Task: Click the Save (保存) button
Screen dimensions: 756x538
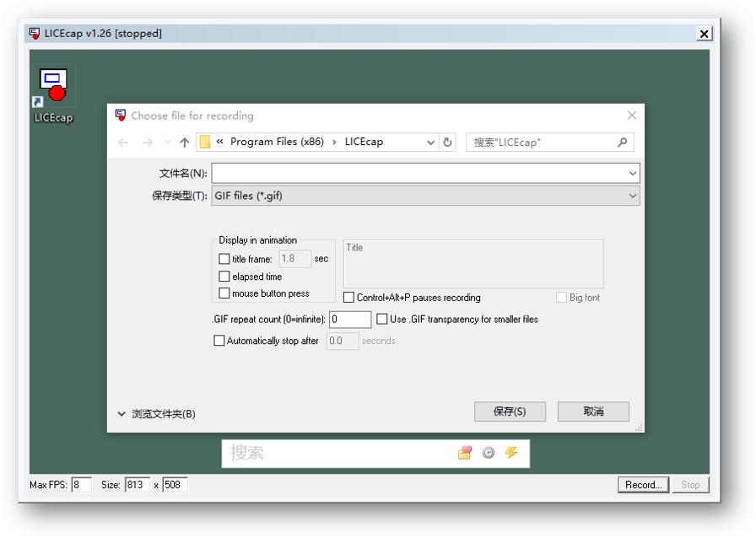Action: 510,412
